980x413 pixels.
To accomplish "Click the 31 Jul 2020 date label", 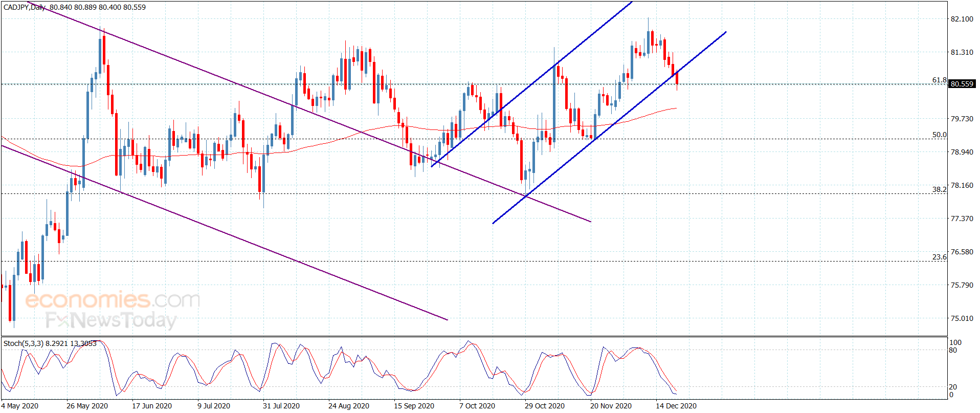I will tap(281, 406).
